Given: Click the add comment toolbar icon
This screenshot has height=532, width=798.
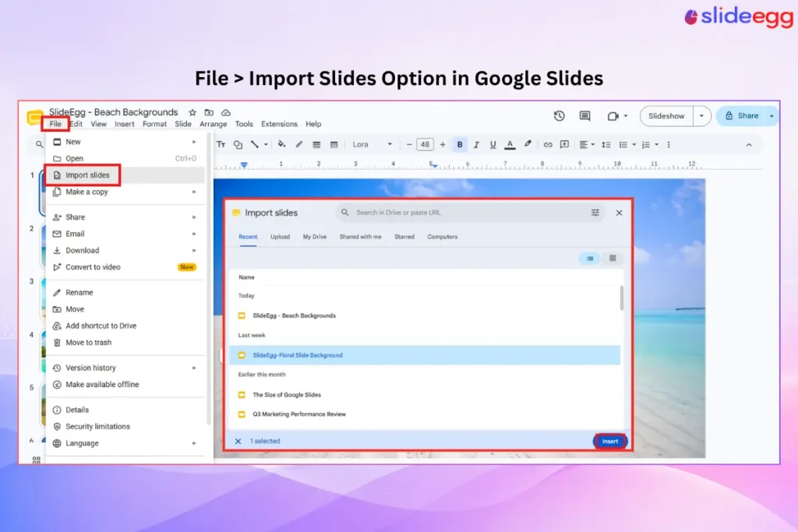Looking at the screenshot, I should click(x=564, y=144).
